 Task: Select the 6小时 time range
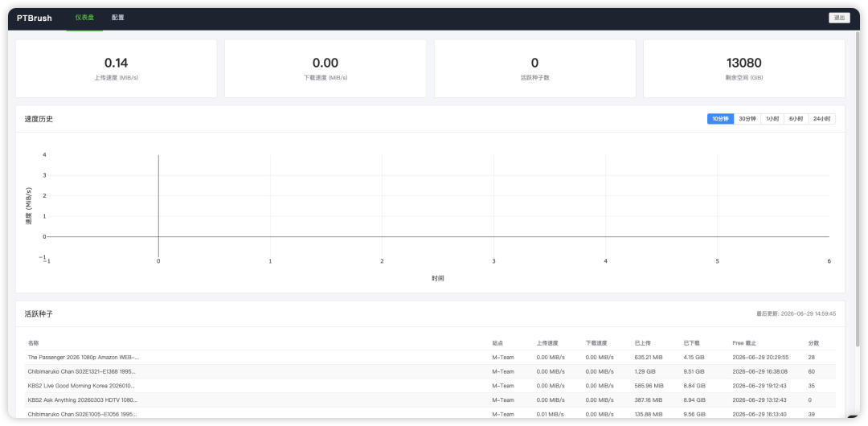coord(796,119)
